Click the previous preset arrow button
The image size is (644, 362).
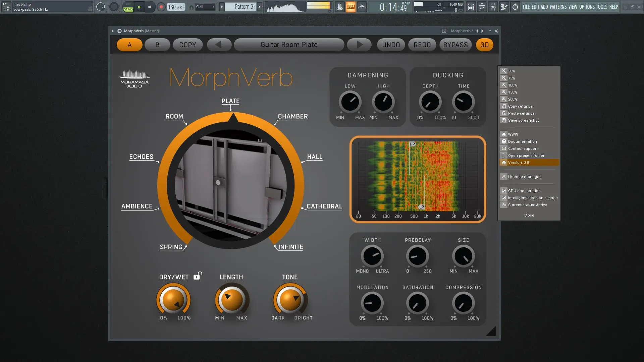pyautogui.click(x=219, y=45)
